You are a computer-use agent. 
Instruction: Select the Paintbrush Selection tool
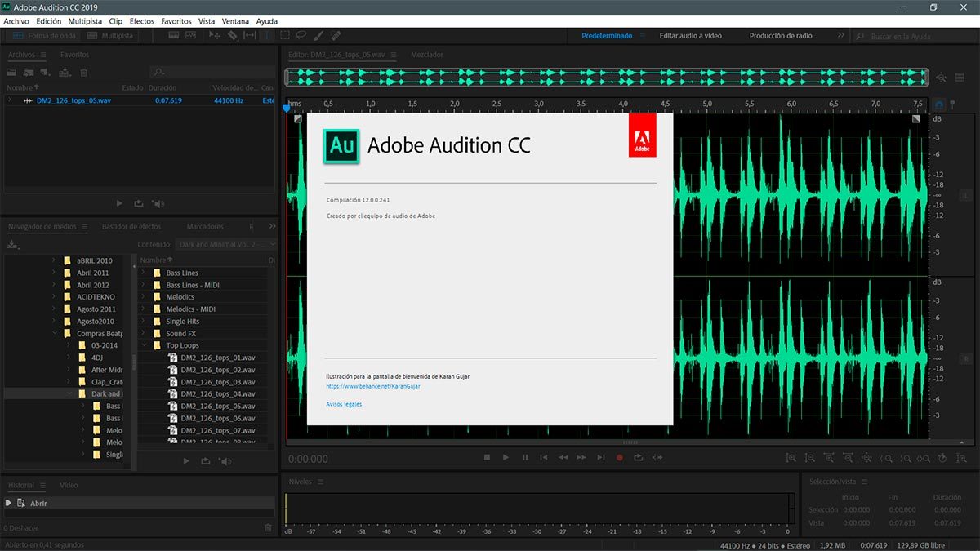click(x=318, y=35)
